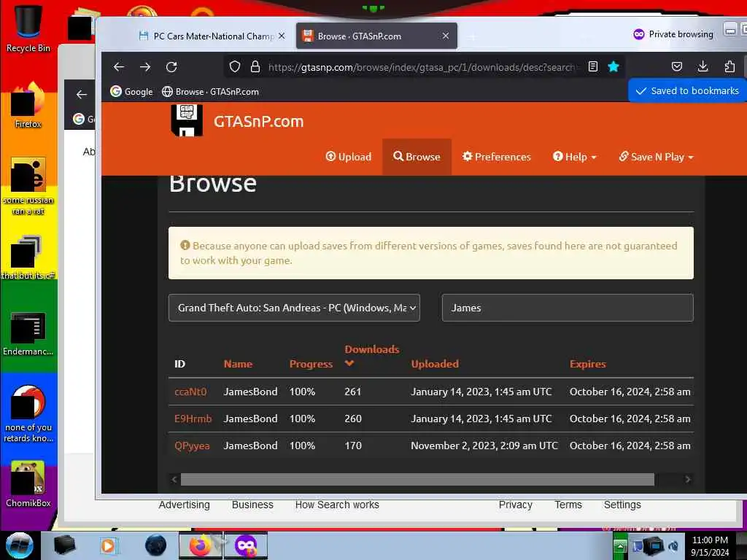Open 'some russian ran a rat' desktop icon
This screenshot has height=560, width=747.
click(28, 187)
